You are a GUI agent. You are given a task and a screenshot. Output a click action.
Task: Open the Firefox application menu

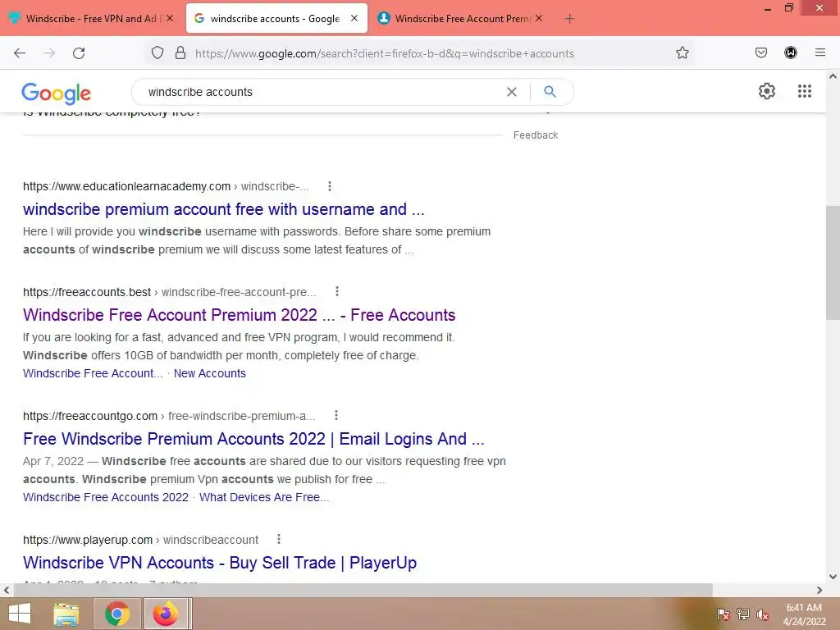click(820, 52)
